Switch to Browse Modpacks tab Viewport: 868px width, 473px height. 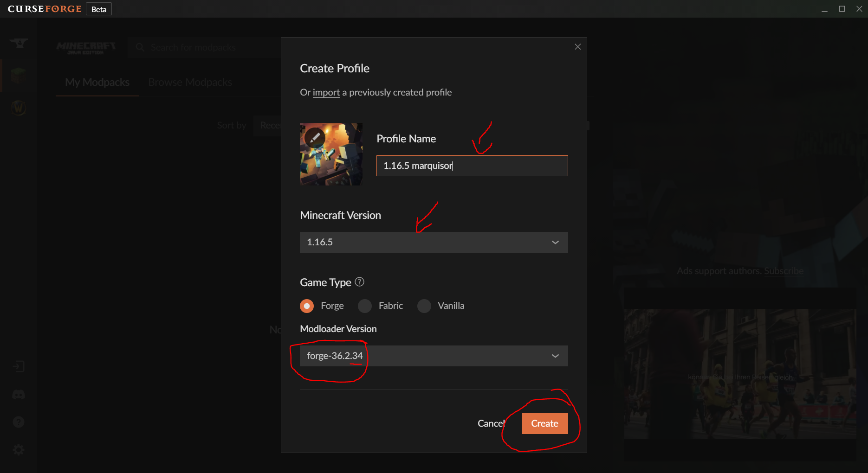190,82
